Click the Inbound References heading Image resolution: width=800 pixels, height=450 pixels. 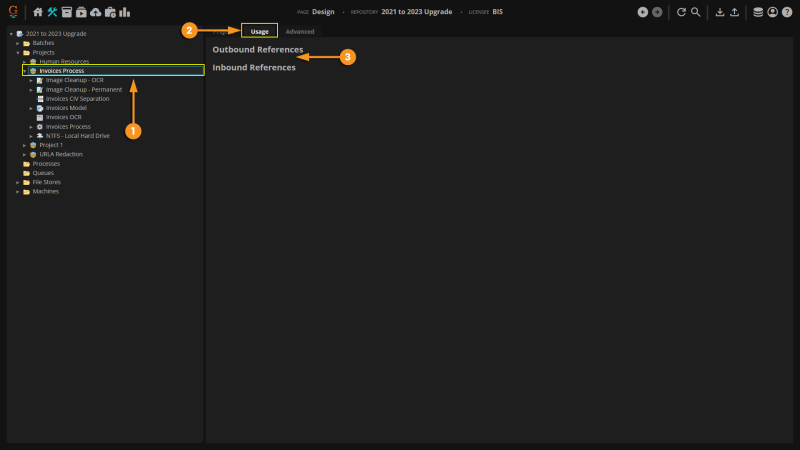[254, 67]
